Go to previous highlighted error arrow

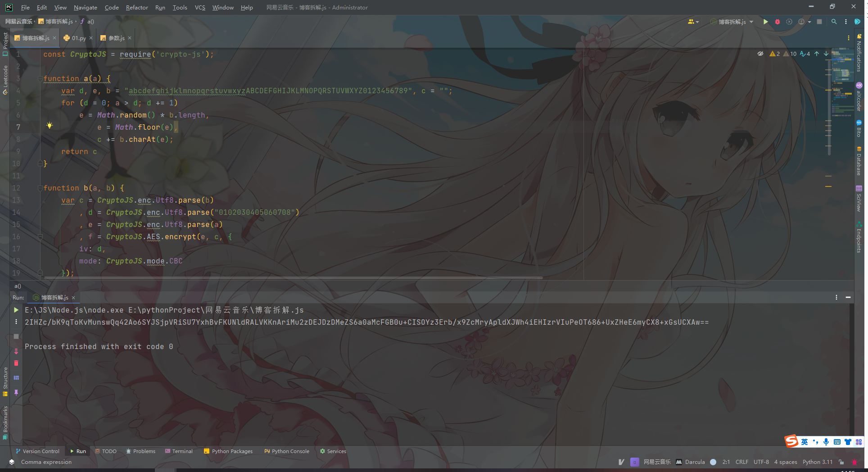pos(817,54)
